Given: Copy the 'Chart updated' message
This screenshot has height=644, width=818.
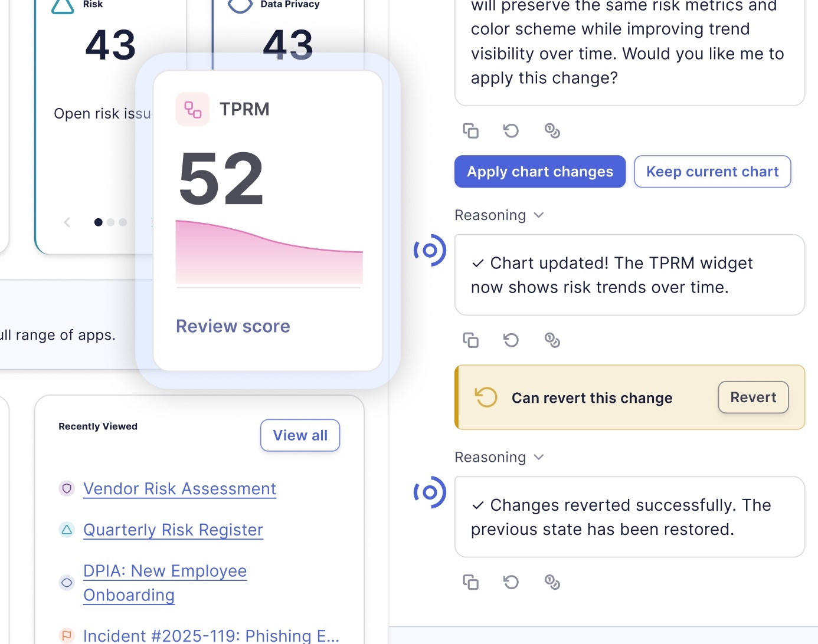Looking at the screenshot, I should (x=470, y=340).
